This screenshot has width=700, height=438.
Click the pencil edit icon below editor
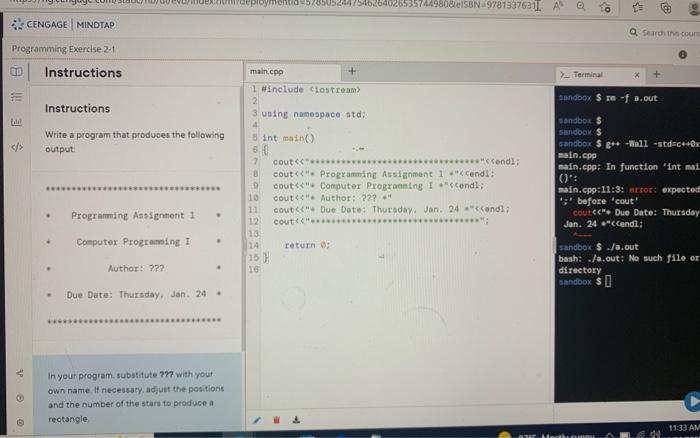pos(256,420)
